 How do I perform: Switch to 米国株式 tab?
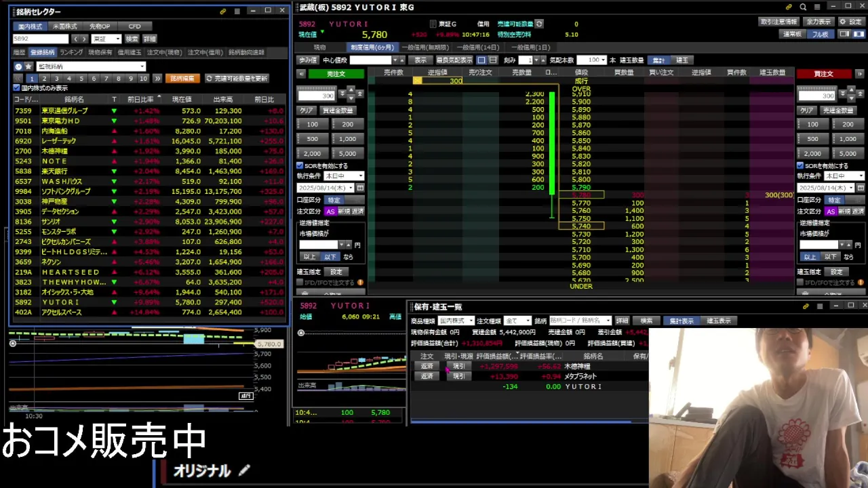(65, 26)
